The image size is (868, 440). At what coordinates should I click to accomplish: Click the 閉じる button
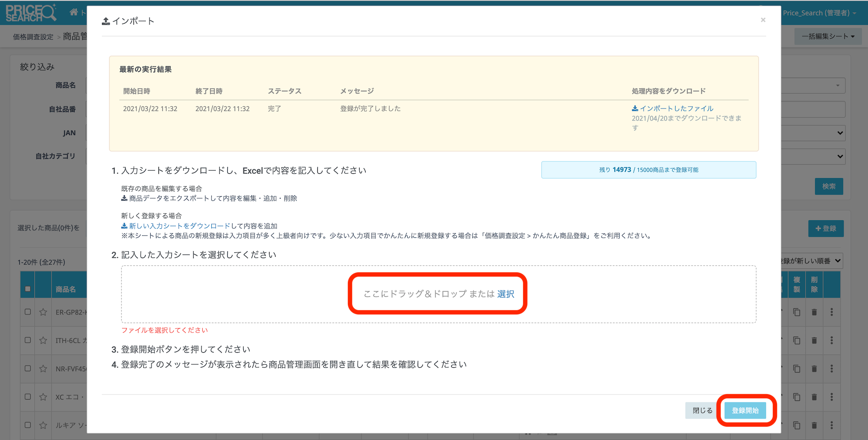(x=702, y=410)
